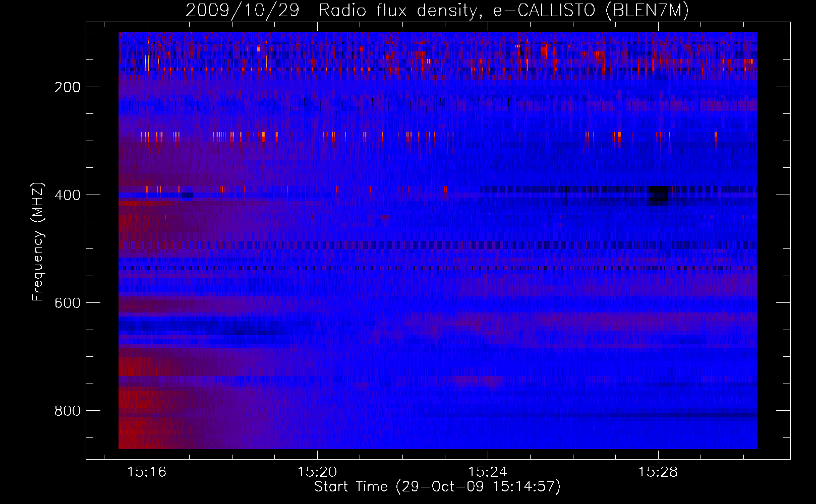The width and height of the screenshot is (816, 504).
Task: Click the date '2009/10/29' in the title
Action: 242,11
